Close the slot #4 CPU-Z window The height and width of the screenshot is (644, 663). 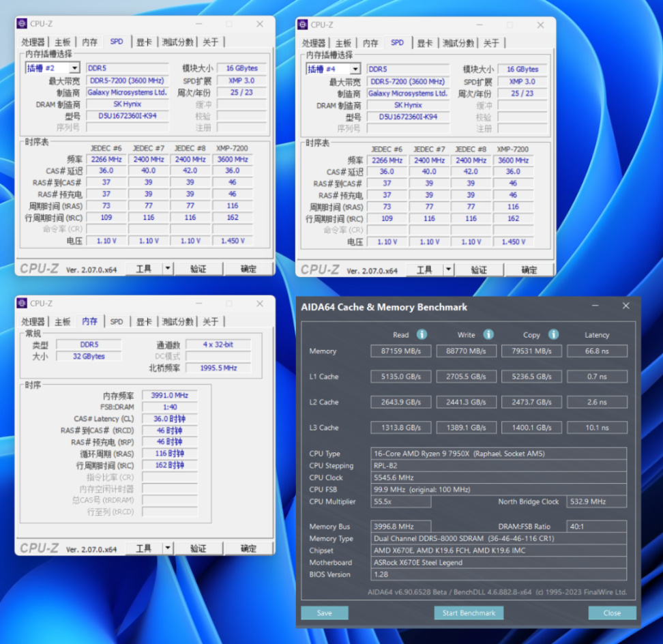(540, 25)
